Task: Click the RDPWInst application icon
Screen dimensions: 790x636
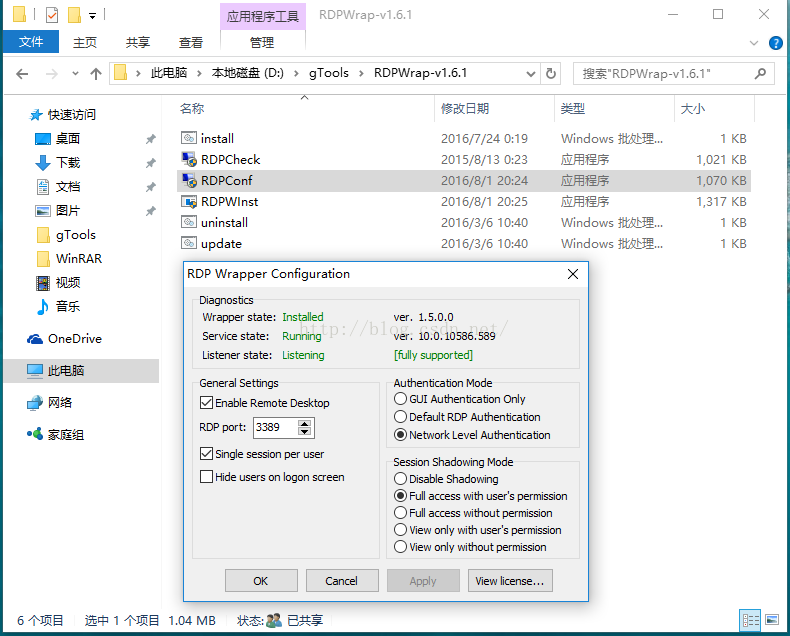Action: tap(189, 201)
